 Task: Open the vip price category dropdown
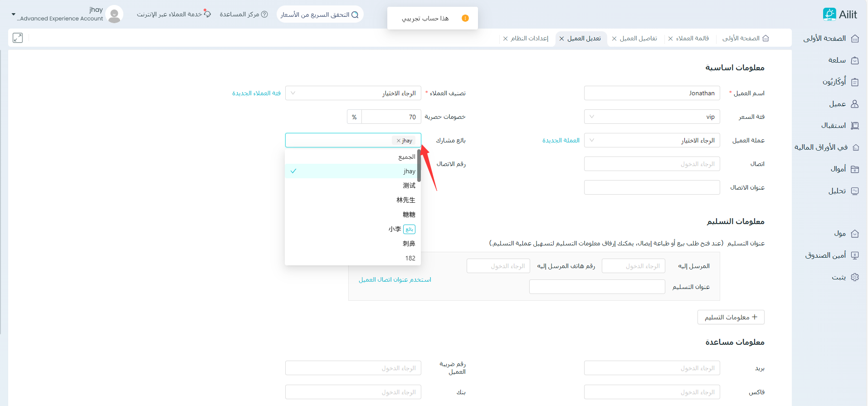pos(652,117)
